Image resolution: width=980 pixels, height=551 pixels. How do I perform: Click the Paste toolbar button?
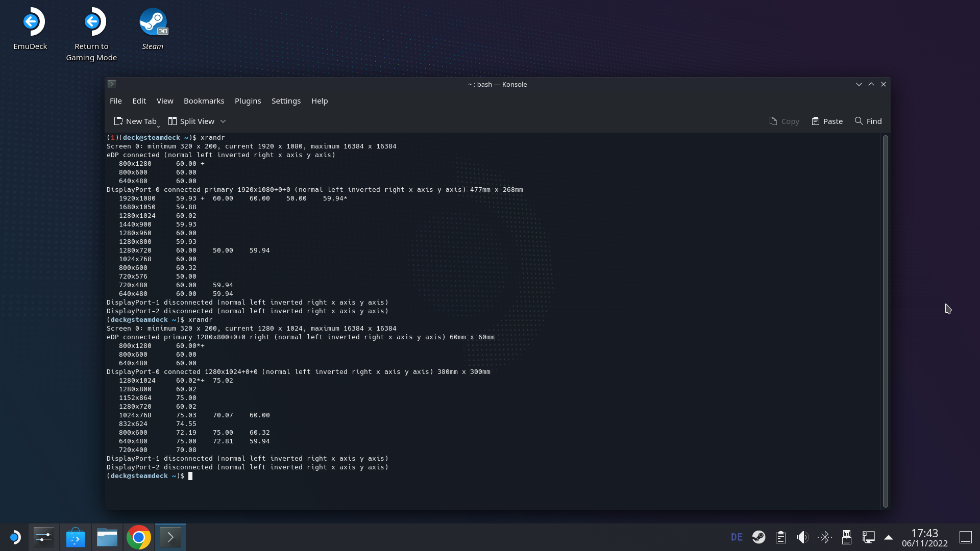click(x=827, y=121)
